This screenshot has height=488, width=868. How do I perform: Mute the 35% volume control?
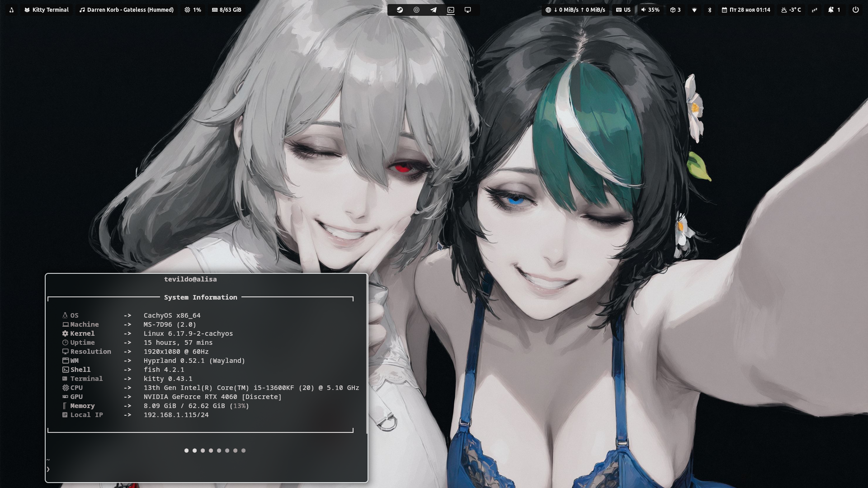point(650,9)
